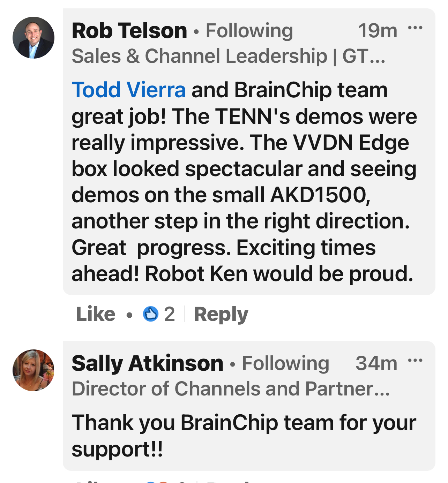Select Rob Telson's TENN's demos comment text
This screenshot has height=483, width=448.
pyautogui.click(x=244, y=181)
